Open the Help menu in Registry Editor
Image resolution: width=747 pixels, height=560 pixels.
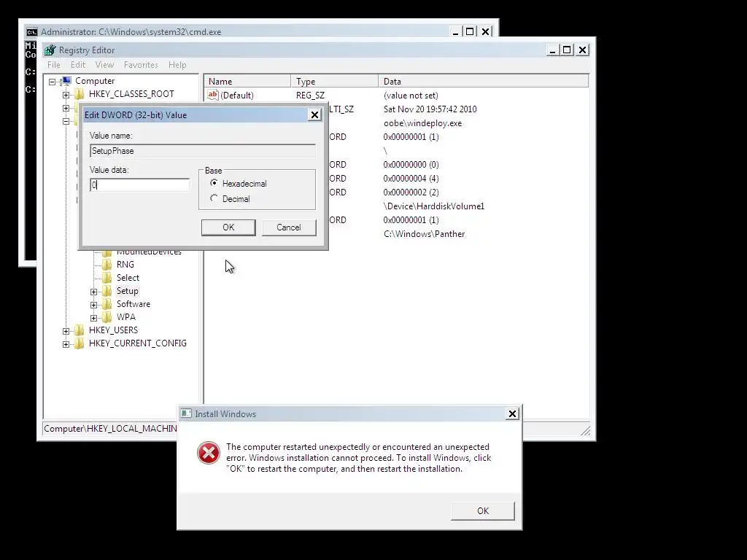coord(177,65)
